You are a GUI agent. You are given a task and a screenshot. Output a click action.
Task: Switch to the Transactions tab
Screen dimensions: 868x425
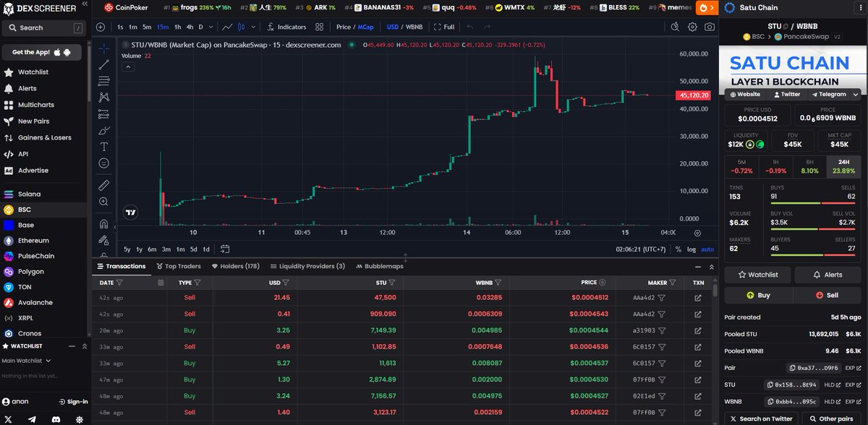coord(121,266)
